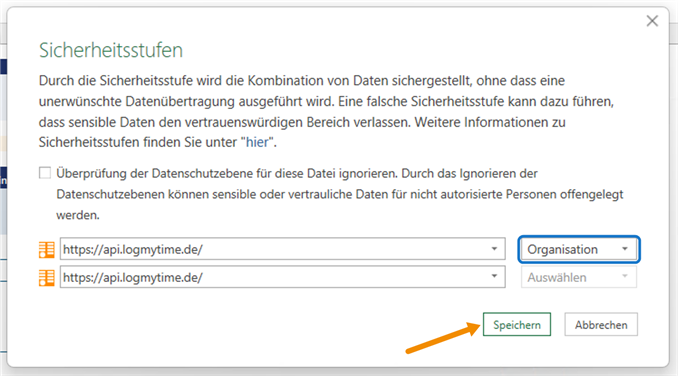Select the first https://api.logmytime.de/ URL field
The image size is (678, 376).
[x=282, y=249]
